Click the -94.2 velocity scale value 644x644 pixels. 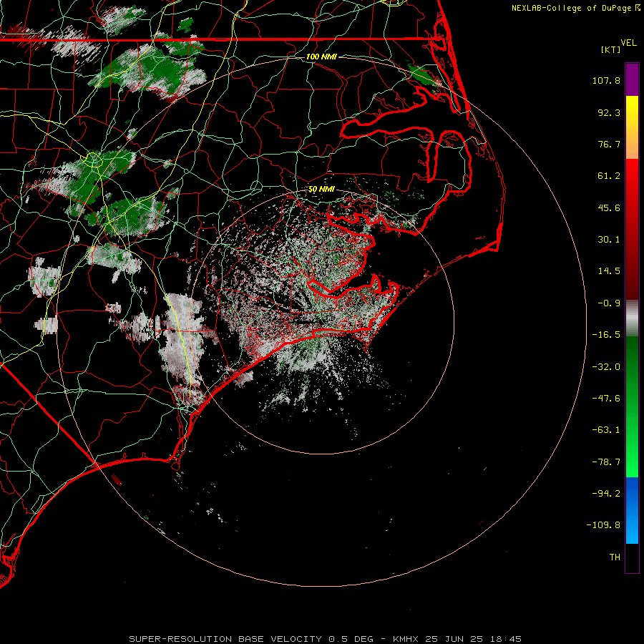click(x=606, y=493)
